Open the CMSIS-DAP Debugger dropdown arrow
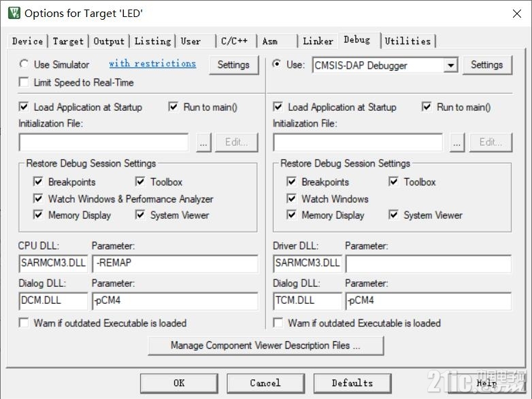 coord(450,65)
